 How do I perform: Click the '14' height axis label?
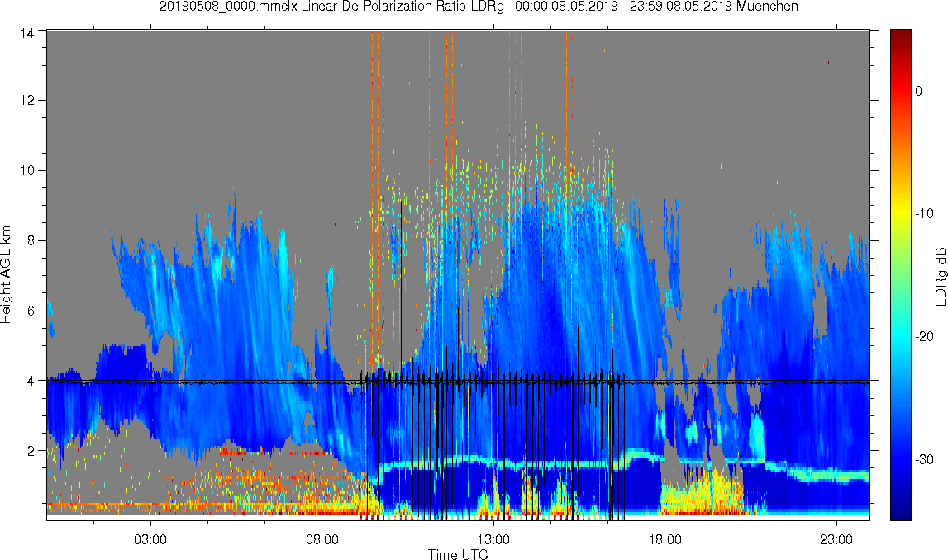tap(26, 34)
